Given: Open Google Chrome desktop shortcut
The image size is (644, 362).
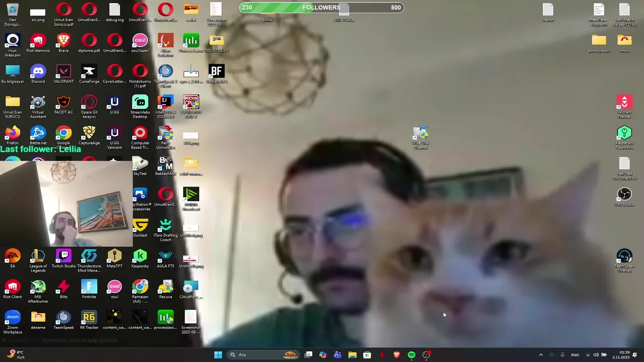Looking at the screenshot, I should [x=63, y=137].
